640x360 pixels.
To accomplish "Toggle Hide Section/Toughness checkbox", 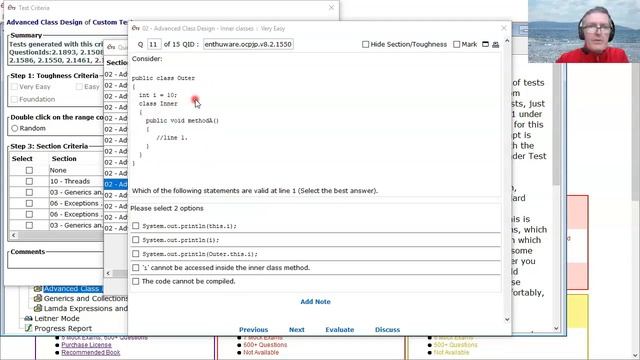I will point(365,44).
